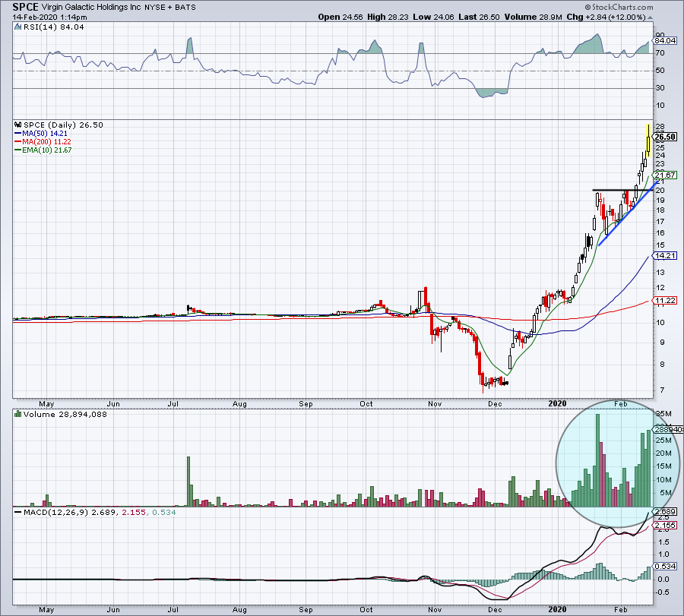Click the candlestick icon beside SPCE (Daily)
The height and width of the screenshot is (616, 684).
[x=18, y=125]
